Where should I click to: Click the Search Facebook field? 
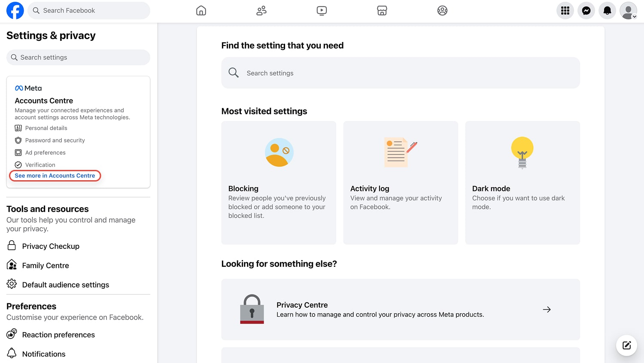(x=89, y=11)
